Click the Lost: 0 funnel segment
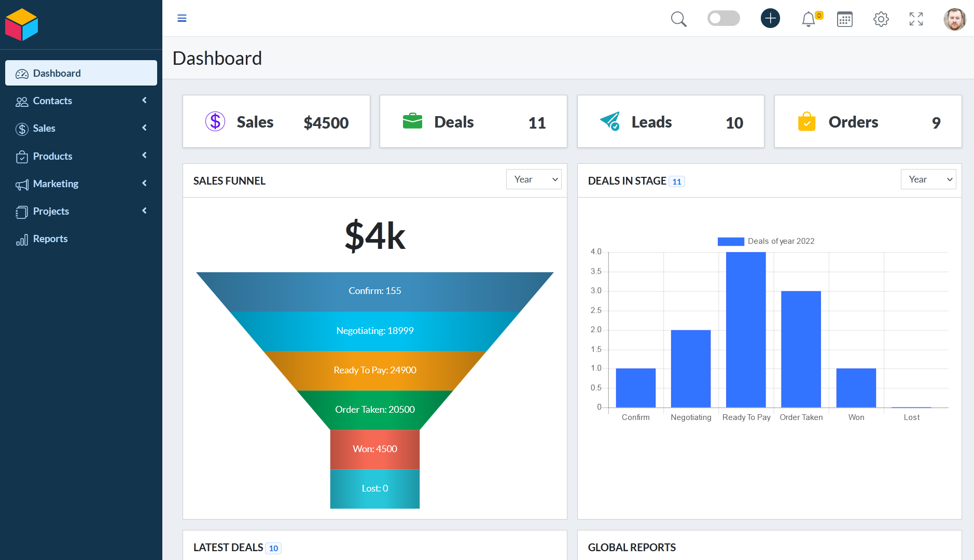 pyautogui.click(x=375, y=489)
